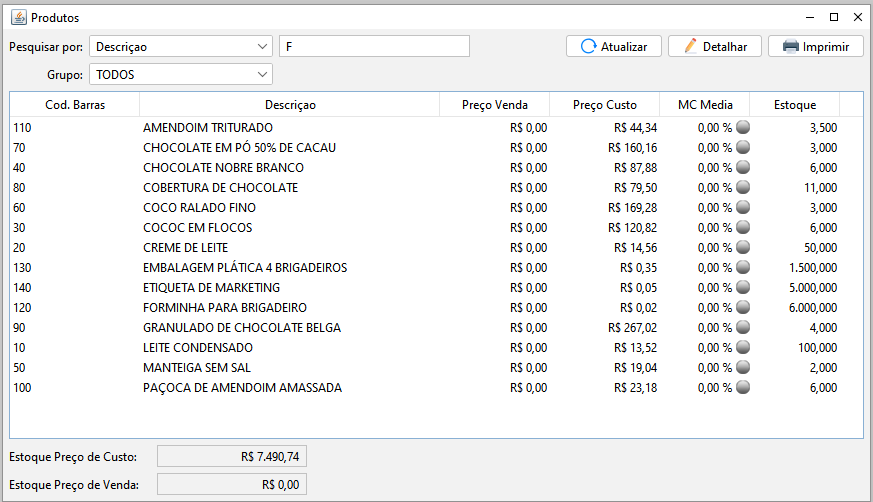Click gray status circle for MANTEIGA SEM SAL
The image size is (873, 502).
tap(743, 368)
